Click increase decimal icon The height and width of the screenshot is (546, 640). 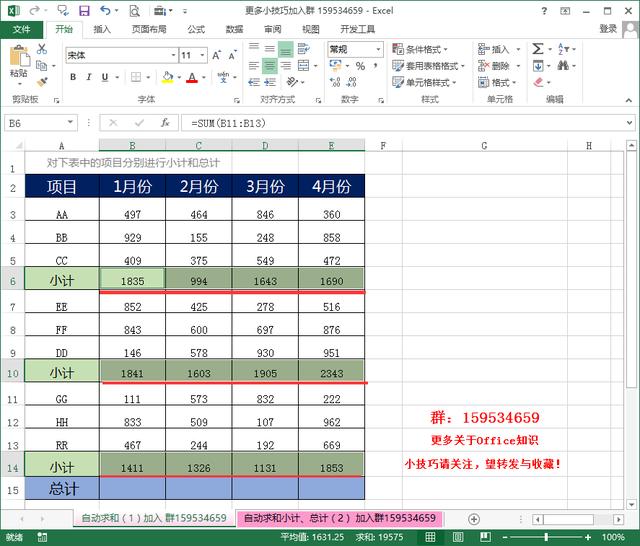point(335,82)
